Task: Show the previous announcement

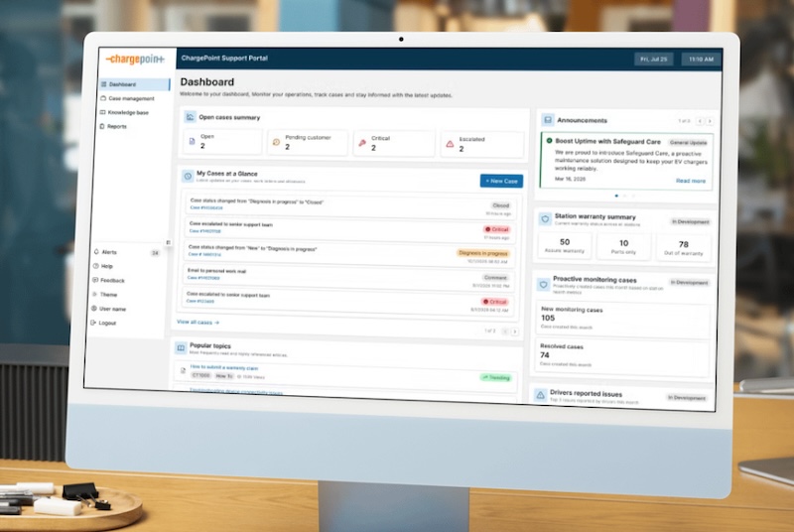Action: point(698,121)
